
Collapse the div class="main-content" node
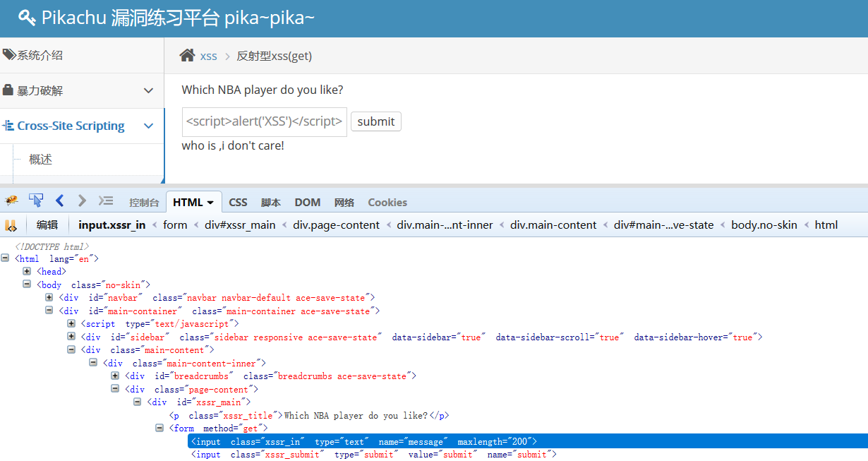[71, 349]
